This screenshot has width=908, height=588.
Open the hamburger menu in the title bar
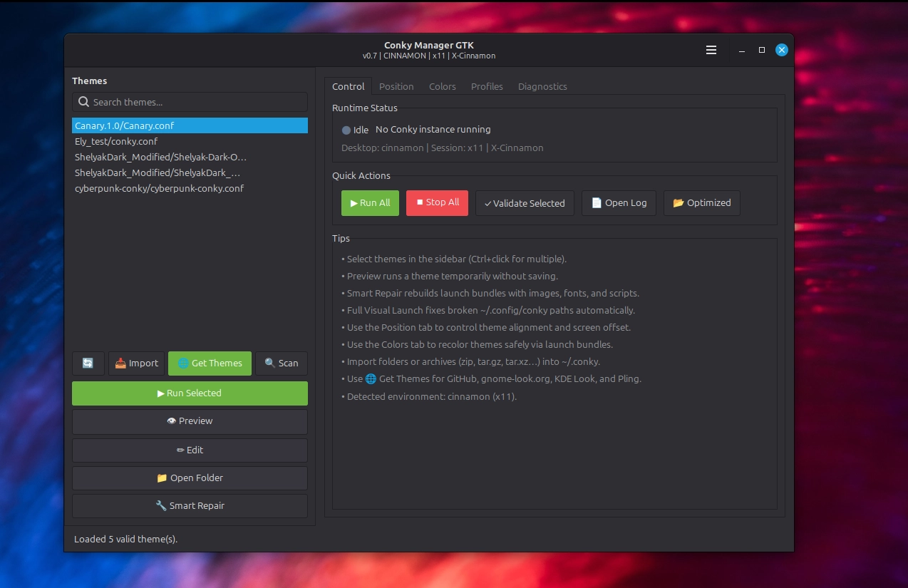[x=711, y=50]
